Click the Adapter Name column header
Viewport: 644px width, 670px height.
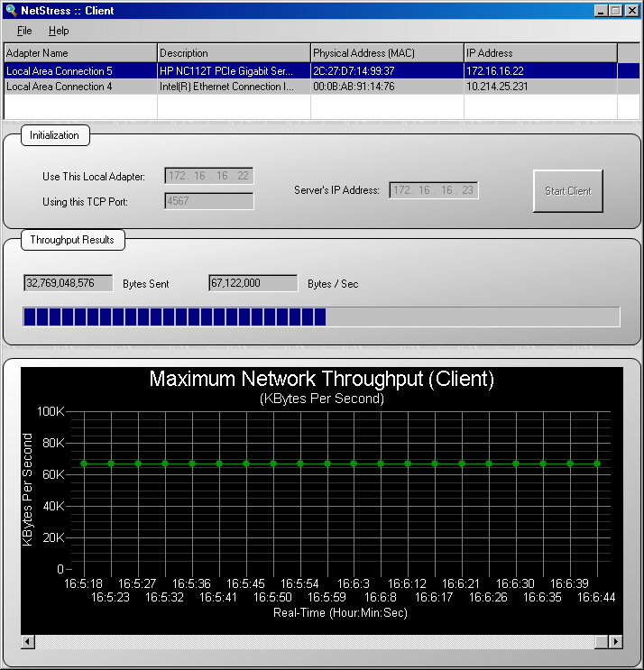pos(80,53)
